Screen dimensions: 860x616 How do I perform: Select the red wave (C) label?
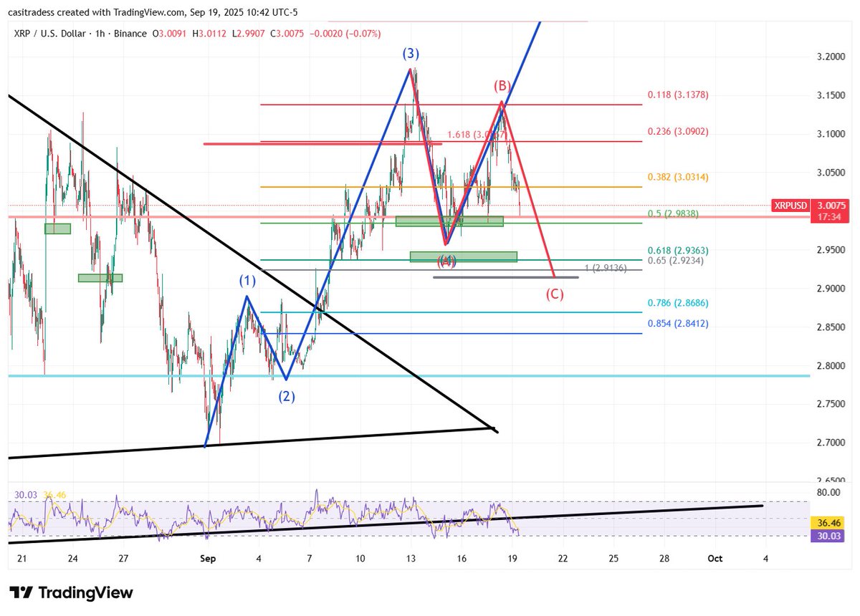pos(555,294)
